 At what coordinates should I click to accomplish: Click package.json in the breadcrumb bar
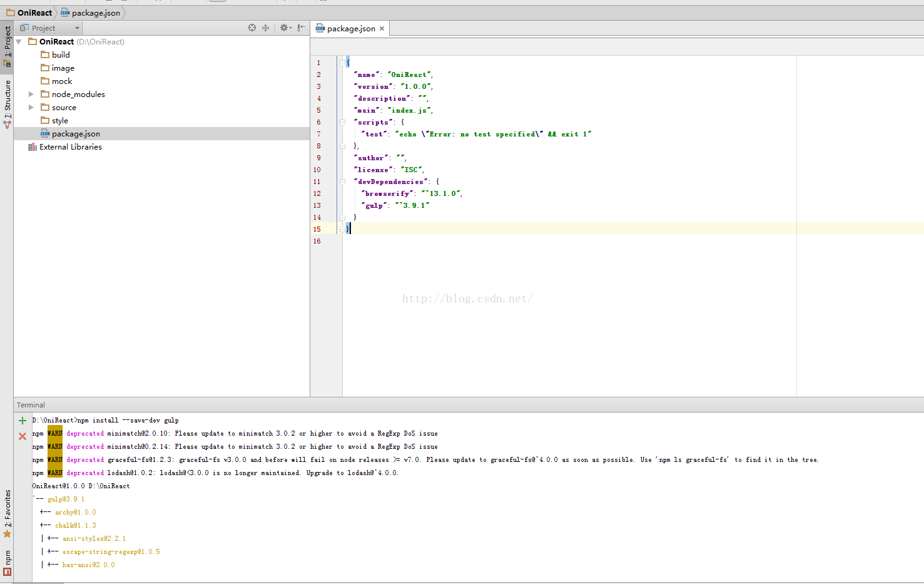pyautogui.click(x=96, y=13)
